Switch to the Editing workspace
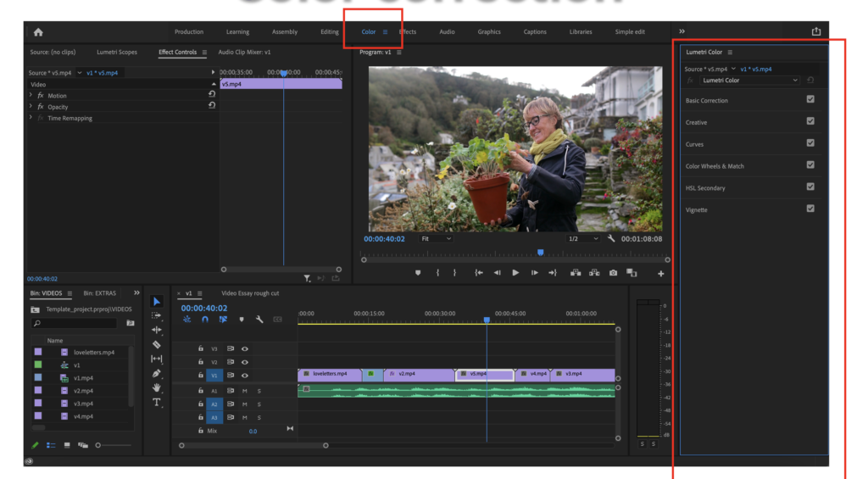Viewport: 868px width, 479px height. tap(330, 32)
